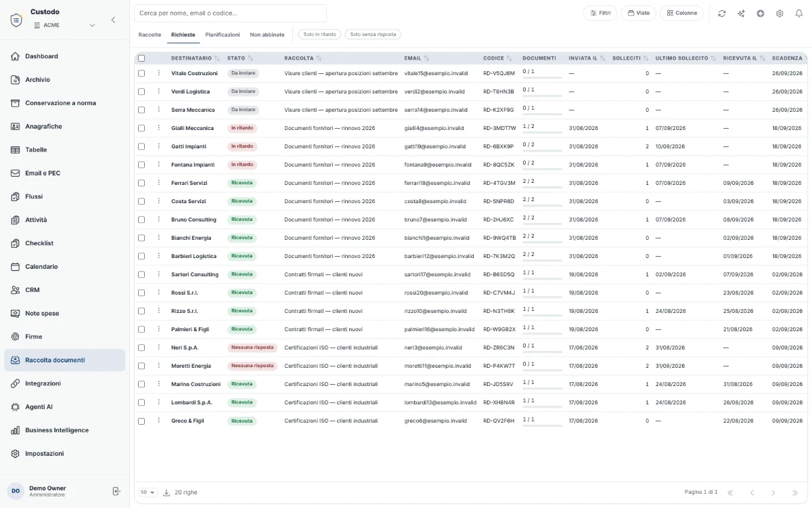Check the Ferrari Servizi row checkbox
Viewport: 812px width, 508px height.
coord(141,183)
